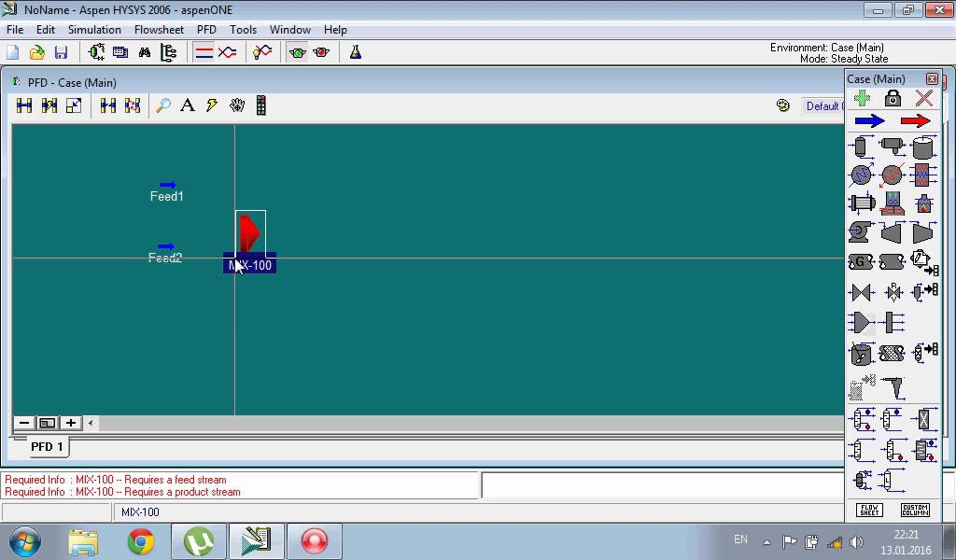Save the case with floppy disk icon

(61, 52)
